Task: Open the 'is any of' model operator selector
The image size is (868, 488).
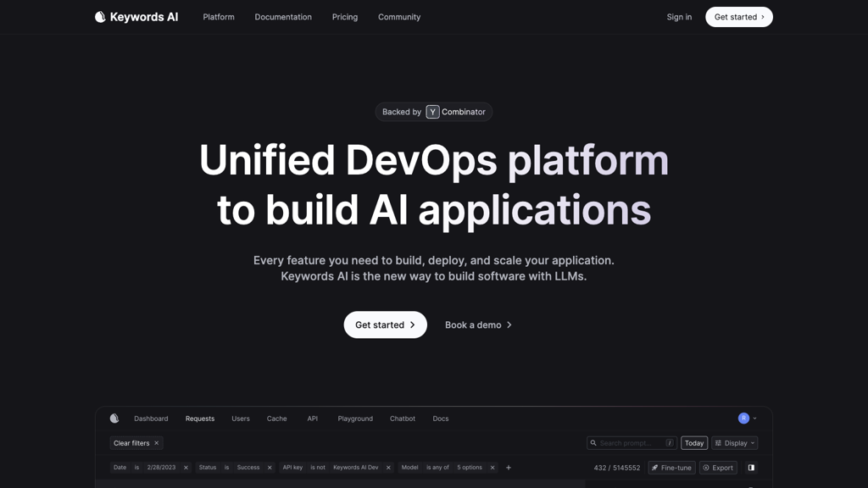Action: pos(437,468)
